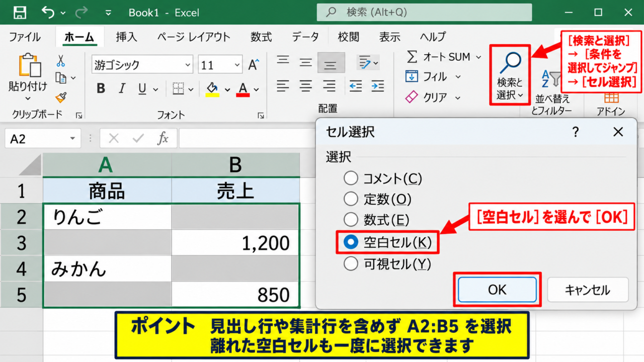
Task: Click the Save icon in title bar
Action: click(20, 13)
